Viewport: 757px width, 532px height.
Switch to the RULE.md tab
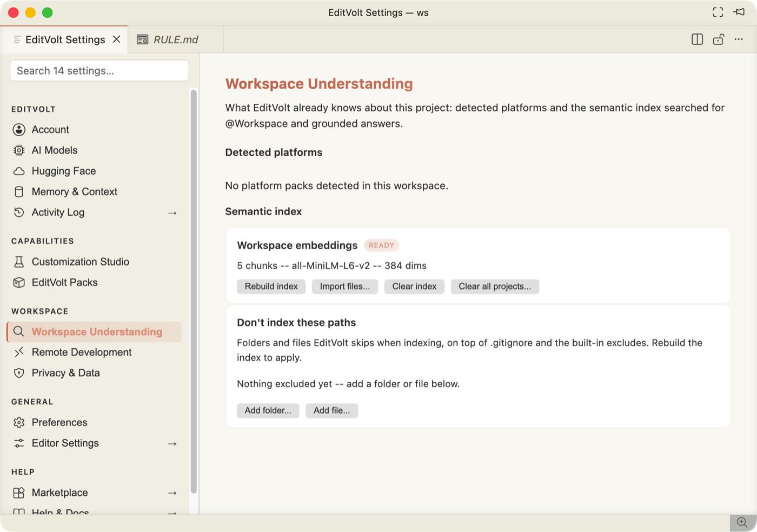176,39
